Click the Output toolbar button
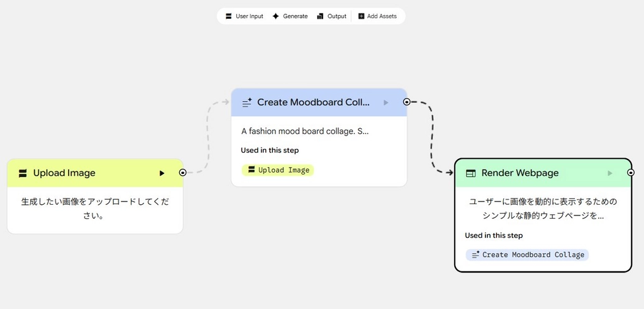This screenshot has width=644, height=309. click(x=331, y=16)
